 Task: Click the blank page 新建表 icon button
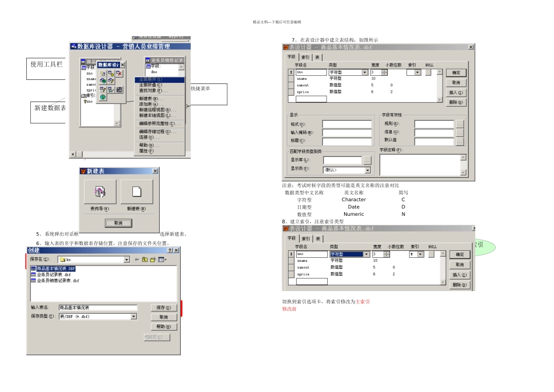pos(136,191)
